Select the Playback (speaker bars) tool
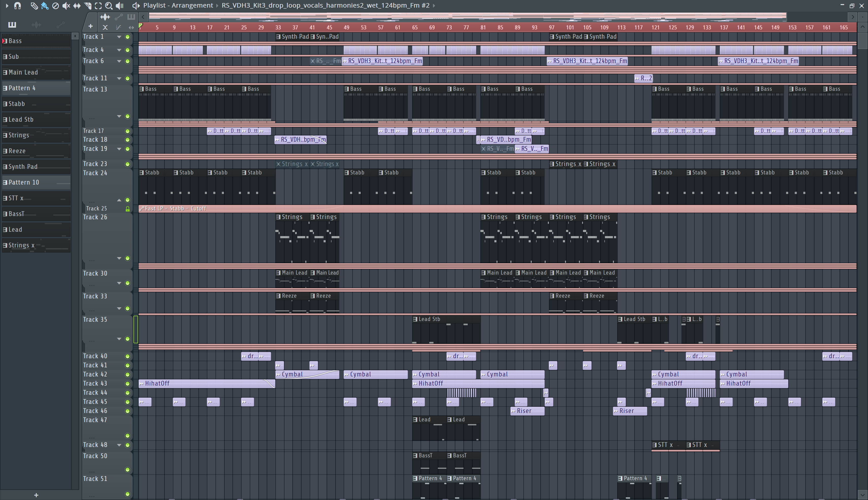 tap(119, 6)
